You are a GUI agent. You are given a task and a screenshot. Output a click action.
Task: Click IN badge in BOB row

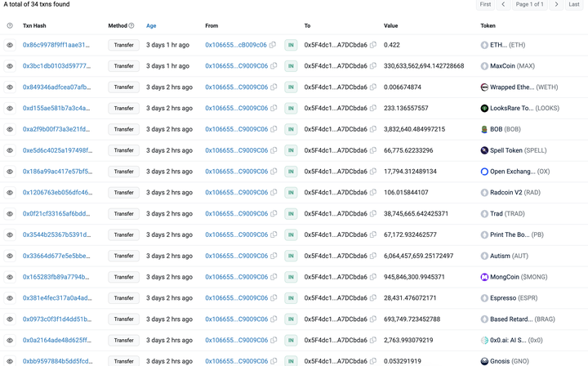click(x=291, y=129)
